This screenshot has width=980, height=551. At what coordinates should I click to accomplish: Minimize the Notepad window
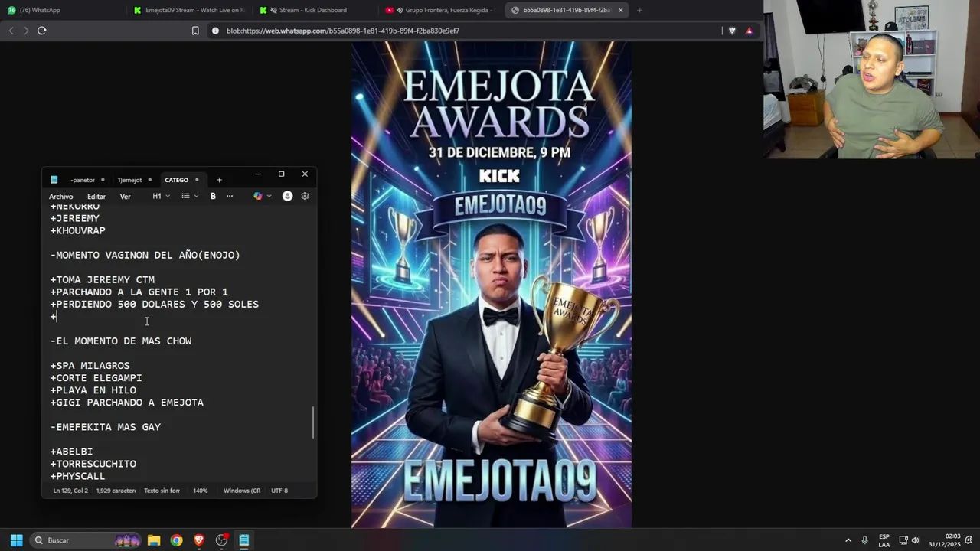tap(258, 174)
